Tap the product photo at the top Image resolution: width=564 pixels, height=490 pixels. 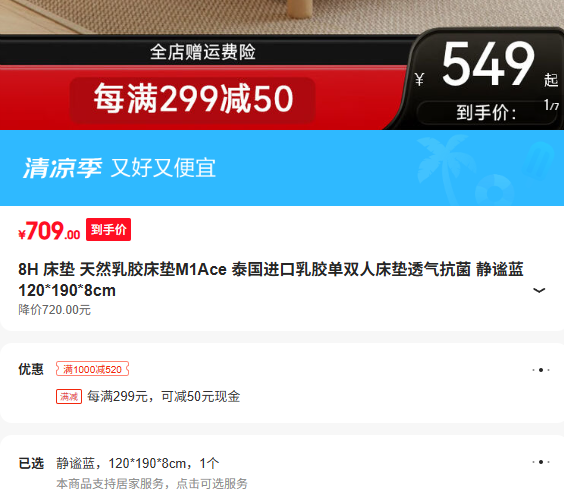[x=282, y=17]
